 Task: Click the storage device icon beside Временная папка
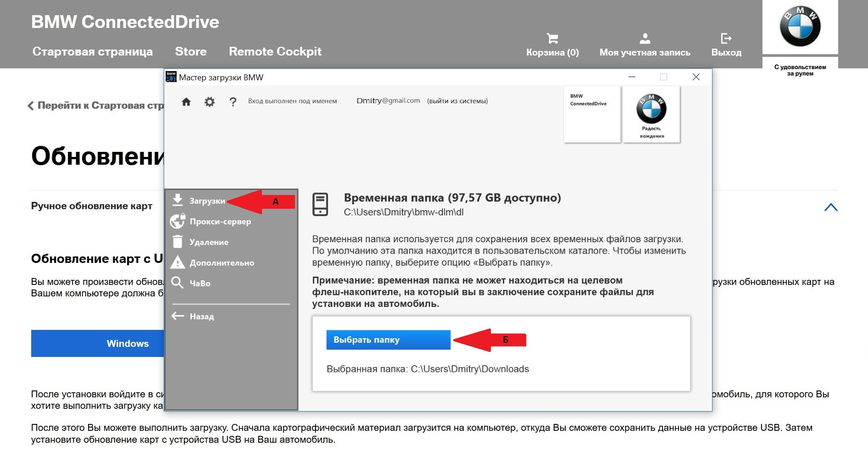coord(320,204)
